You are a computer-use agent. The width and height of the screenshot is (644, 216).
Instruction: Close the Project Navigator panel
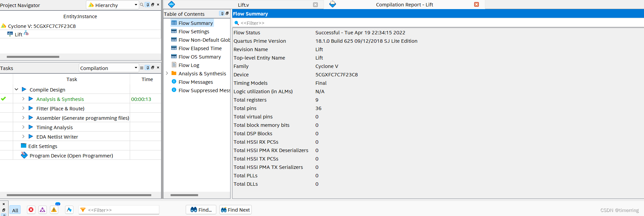pos(158,5)
